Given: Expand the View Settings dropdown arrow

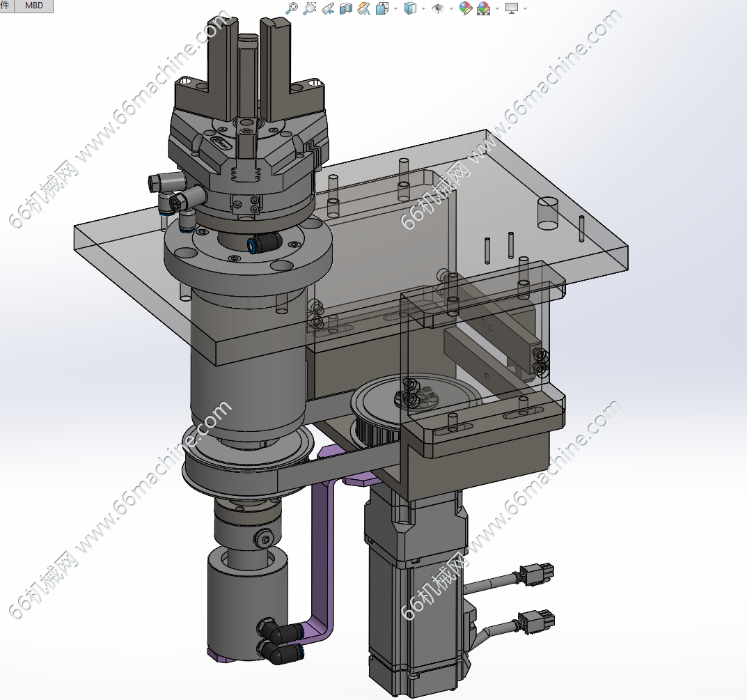Looking at the screenshot, I should point(525,9).
